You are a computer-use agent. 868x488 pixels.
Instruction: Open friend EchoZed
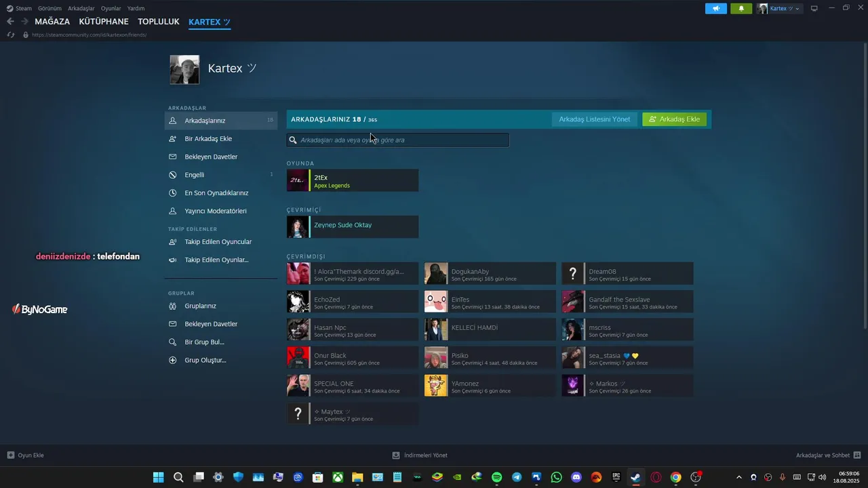click(353, 302)
